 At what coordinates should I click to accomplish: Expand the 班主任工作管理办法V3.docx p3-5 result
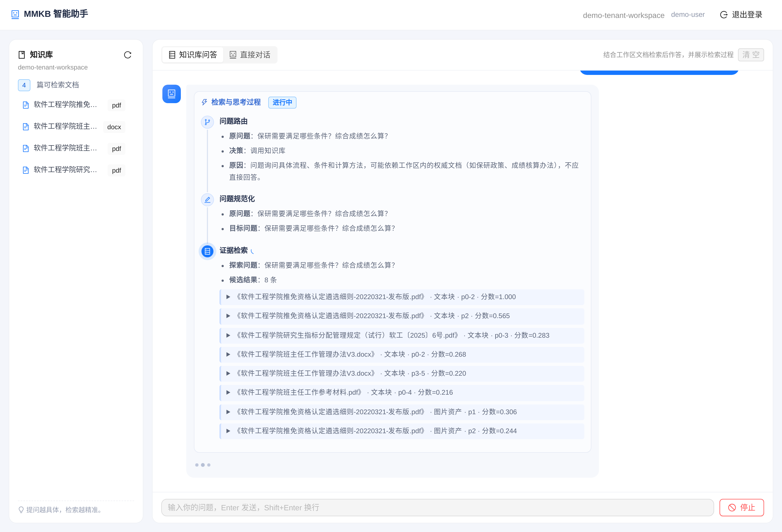[402, 373]
